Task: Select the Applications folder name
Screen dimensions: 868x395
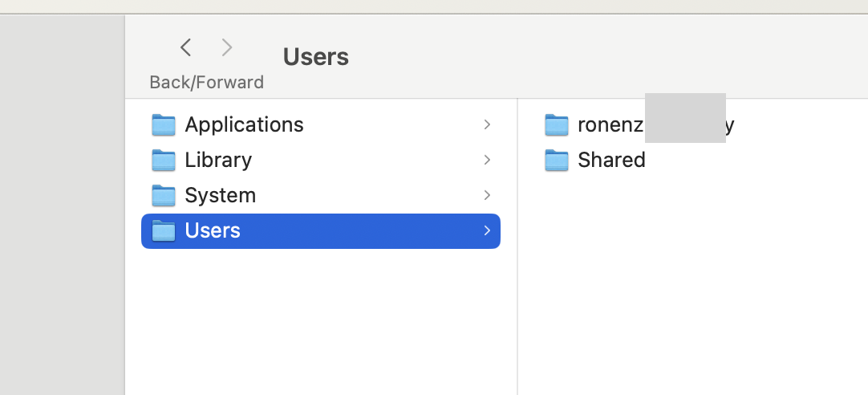Action: pos(244,124)
